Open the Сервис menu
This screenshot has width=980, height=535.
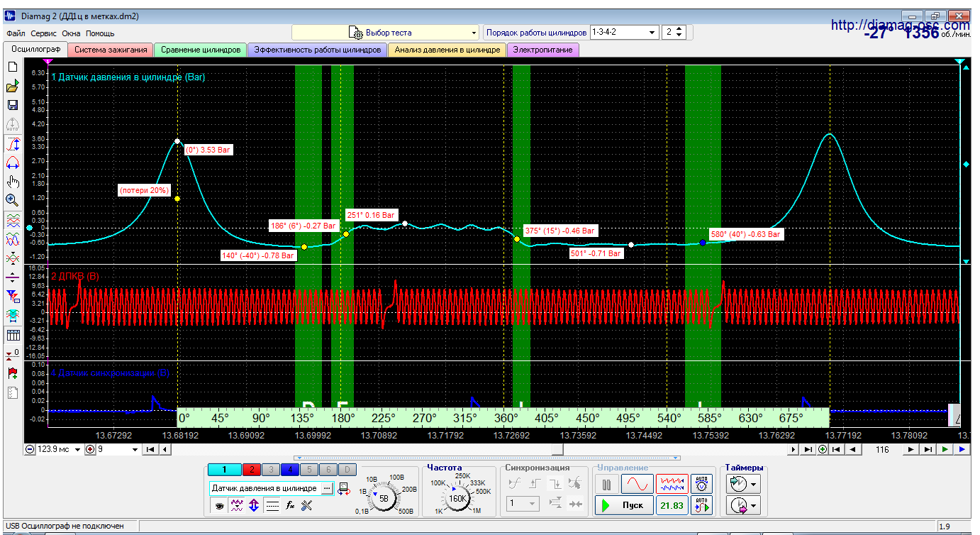(44, 33)
